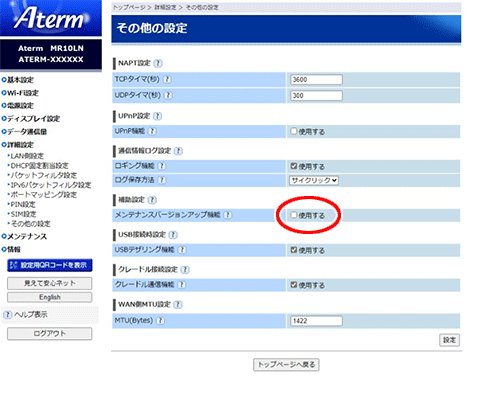
Task: Click help icon next to ログ保存方法
Action: (162, 180)
